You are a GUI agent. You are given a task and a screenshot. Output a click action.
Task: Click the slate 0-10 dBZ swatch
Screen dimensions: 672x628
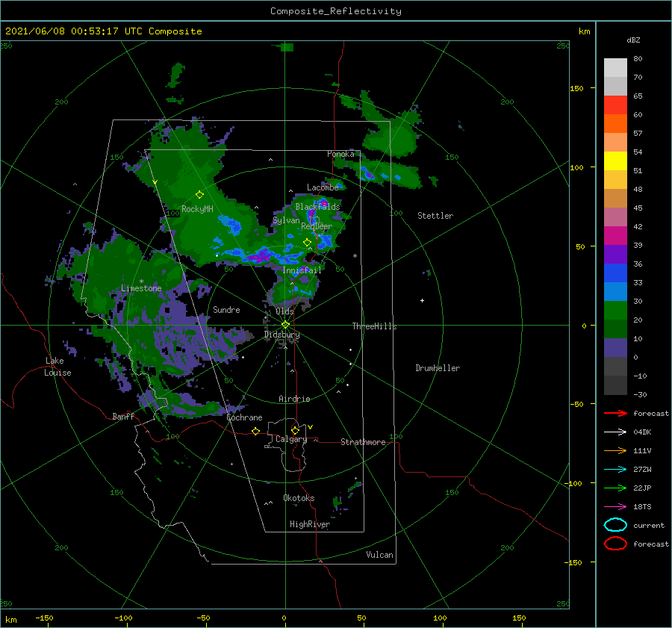pos(615,347)
